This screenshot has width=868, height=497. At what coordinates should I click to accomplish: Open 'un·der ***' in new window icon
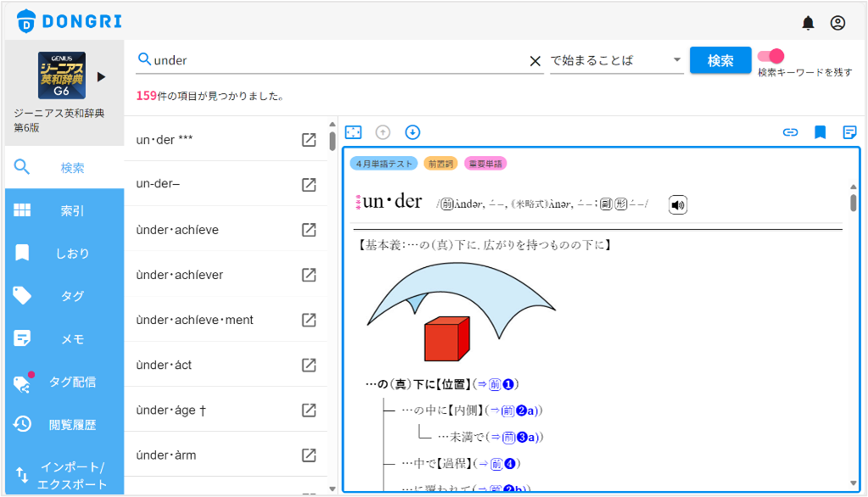pyautogui.click(x=309, y=140)
